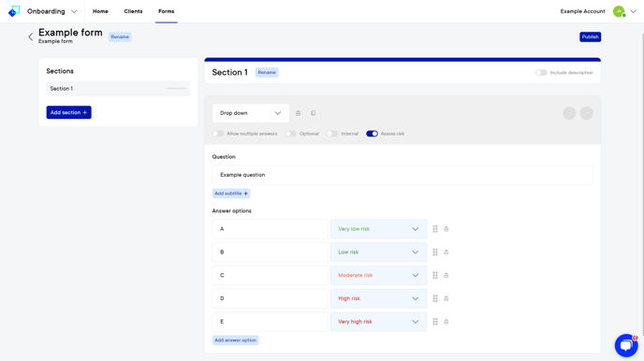
Task: Delete answer option C
Action: pos(446,275)
